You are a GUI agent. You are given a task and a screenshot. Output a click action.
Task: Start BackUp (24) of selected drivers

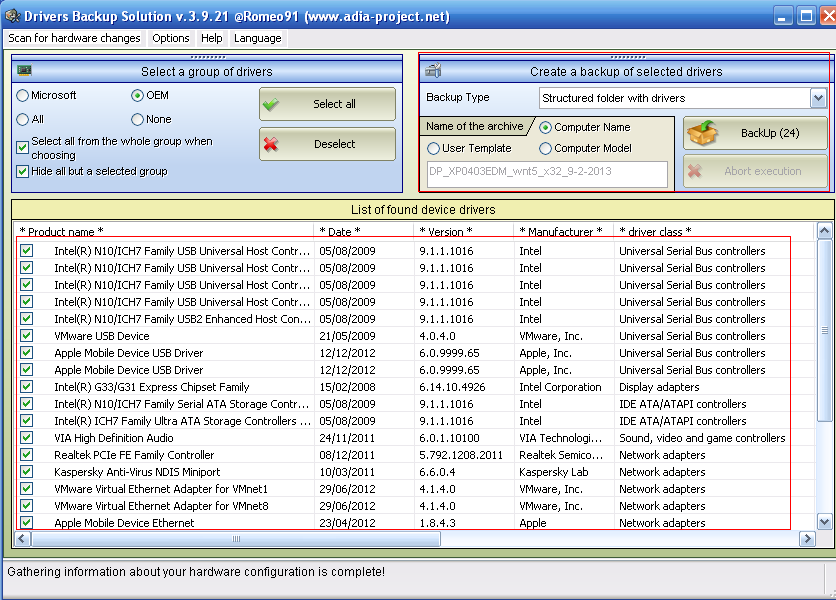(755, 133)
